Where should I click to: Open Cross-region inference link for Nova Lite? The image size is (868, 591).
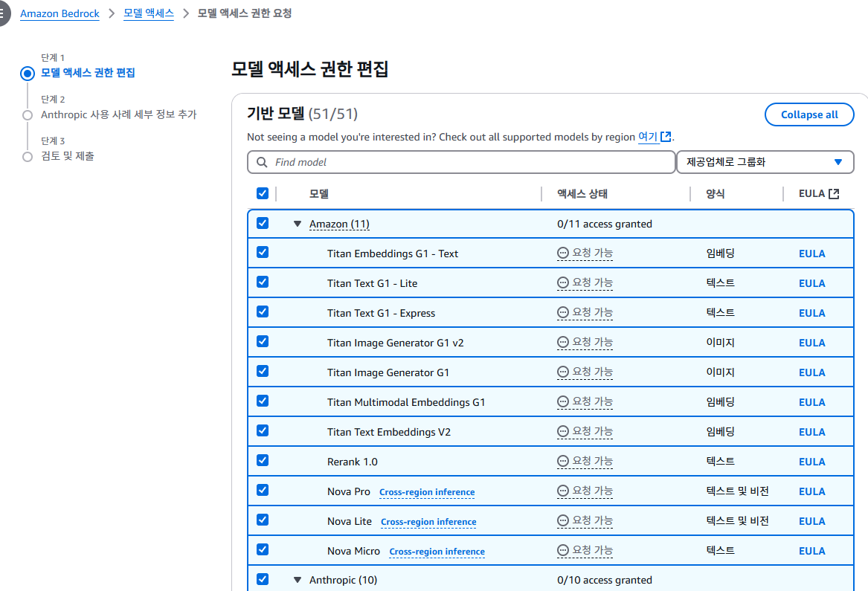[428, 522]
